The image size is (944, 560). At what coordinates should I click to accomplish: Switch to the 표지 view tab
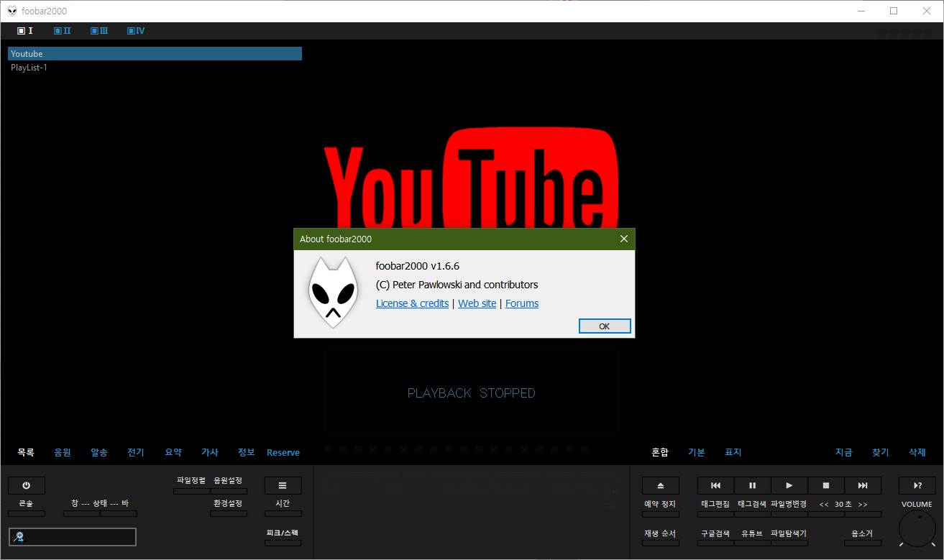[733, 452]
